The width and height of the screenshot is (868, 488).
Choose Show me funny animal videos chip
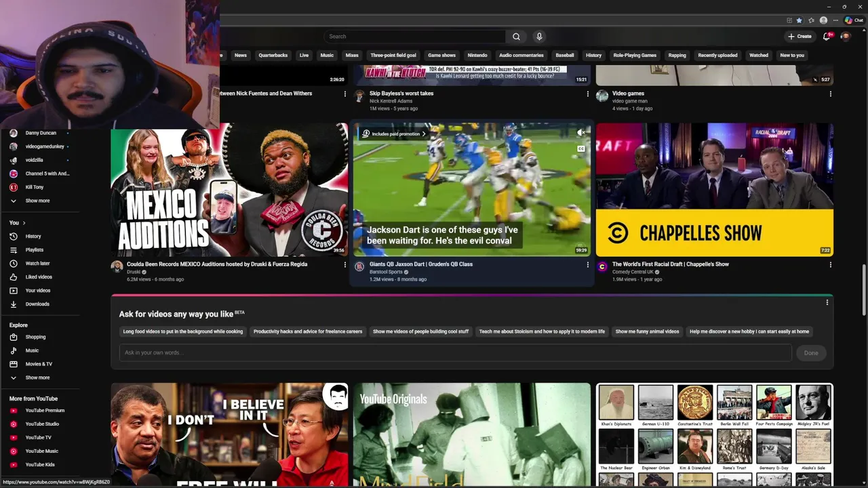[647, 331]
